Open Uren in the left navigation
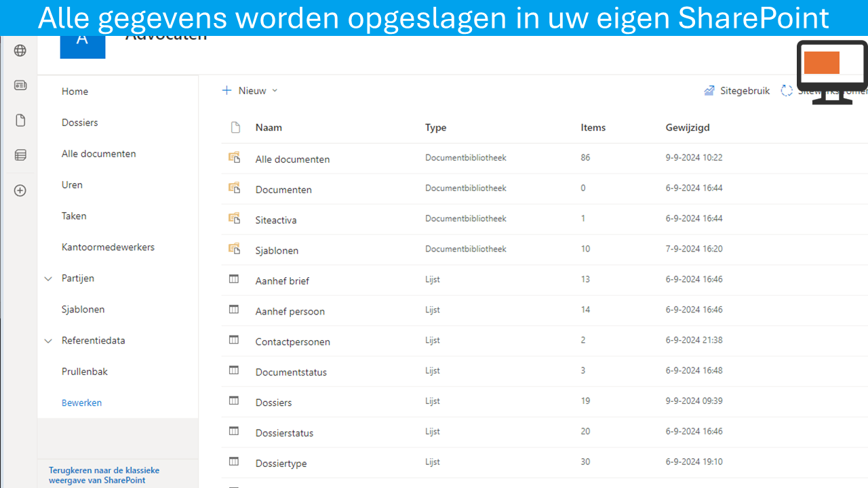868x488 pixels. click(72, 185)
